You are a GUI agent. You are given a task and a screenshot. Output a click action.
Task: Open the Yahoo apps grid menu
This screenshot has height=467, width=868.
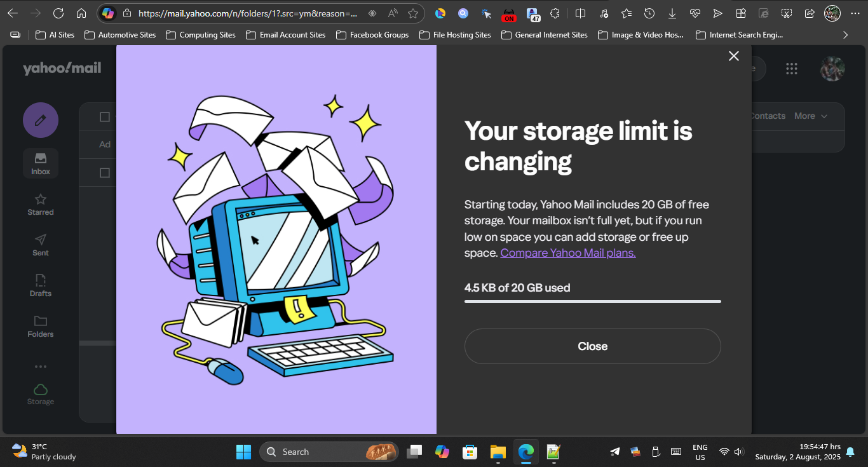tap(792, 69)
